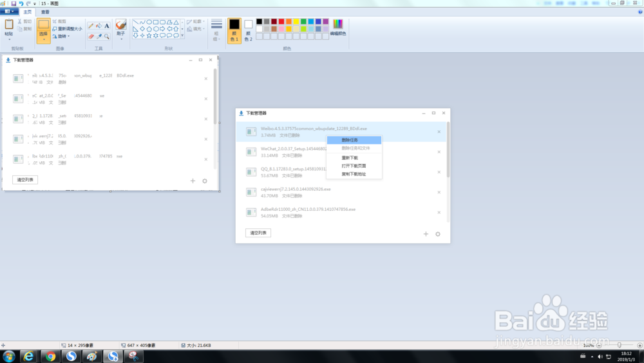Viewport: 644px width, 363px height.
Task: Expand the 粘贴 dropdown arrow
Action: click(x=8, y=39)
